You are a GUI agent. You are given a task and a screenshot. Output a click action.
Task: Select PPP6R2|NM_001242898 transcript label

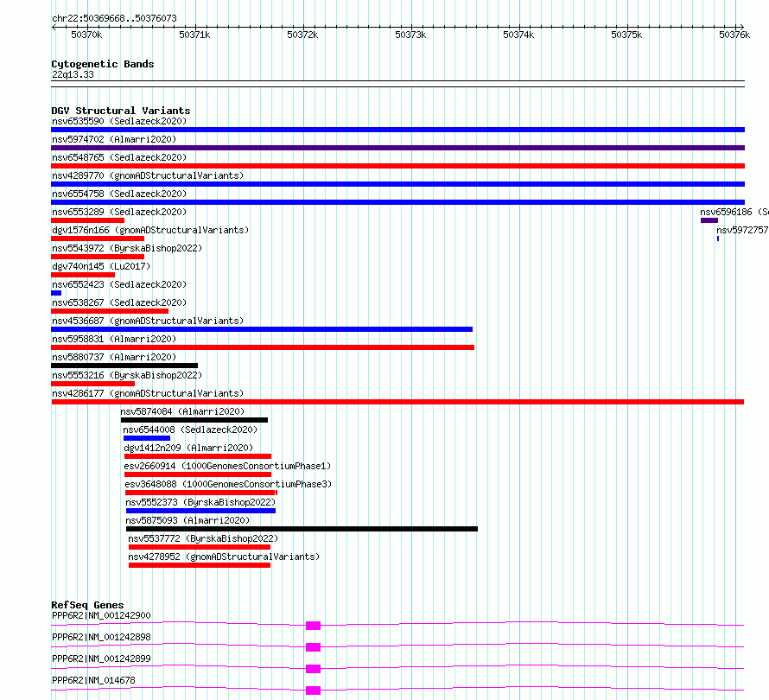(x=101, y=637)
